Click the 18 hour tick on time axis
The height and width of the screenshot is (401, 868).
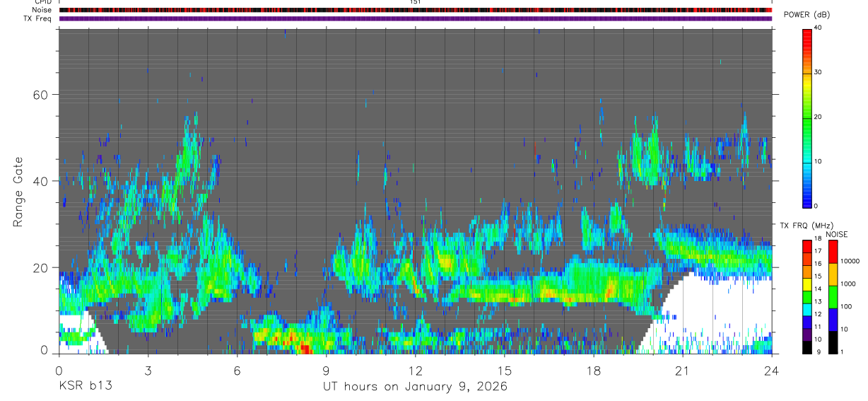[x=593, y=370]
